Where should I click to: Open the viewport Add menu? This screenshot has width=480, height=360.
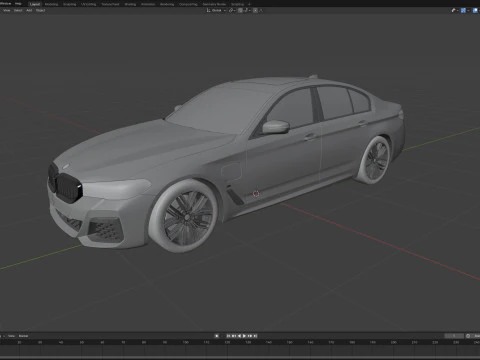pos(29,10)
